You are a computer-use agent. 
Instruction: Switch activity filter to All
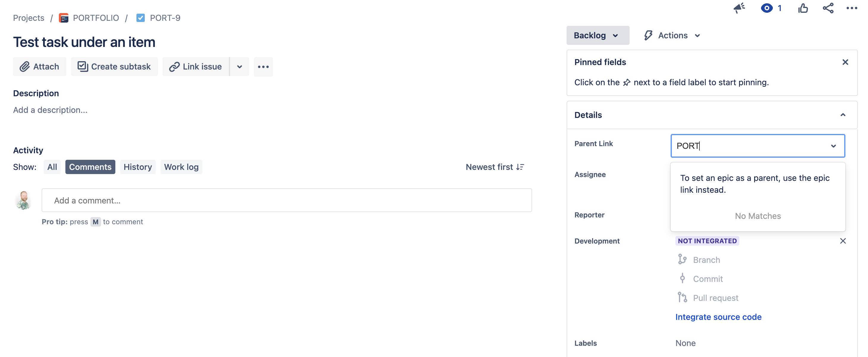[52, 167]
